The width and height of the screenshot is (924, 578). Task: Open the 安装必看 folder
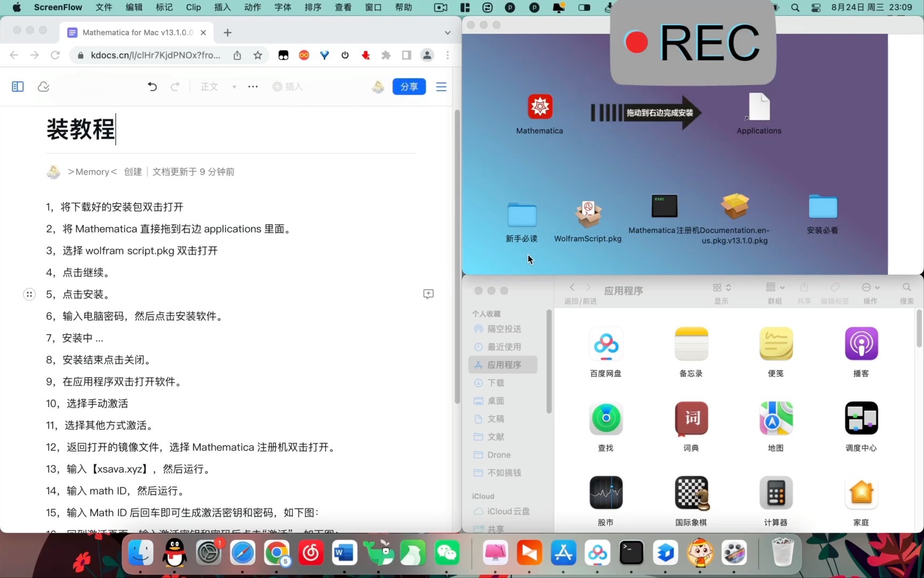tap(822, 206)
